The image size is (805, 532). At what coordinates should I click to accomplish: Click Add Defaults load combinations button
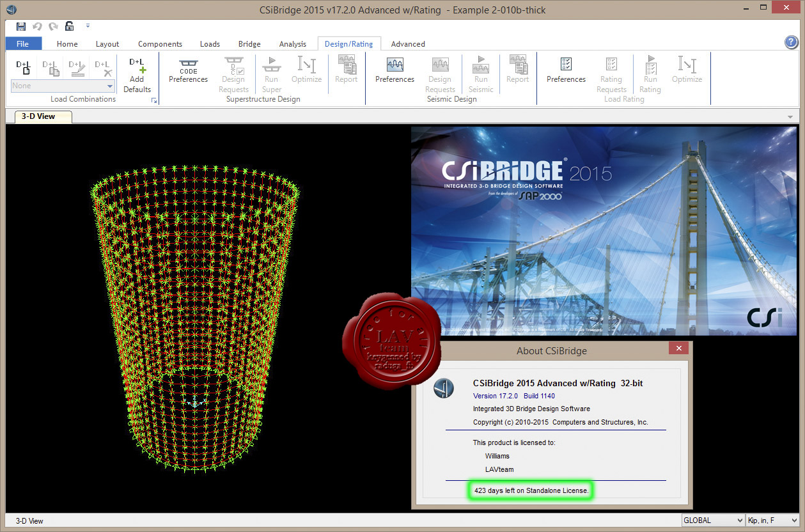(137, 75)
